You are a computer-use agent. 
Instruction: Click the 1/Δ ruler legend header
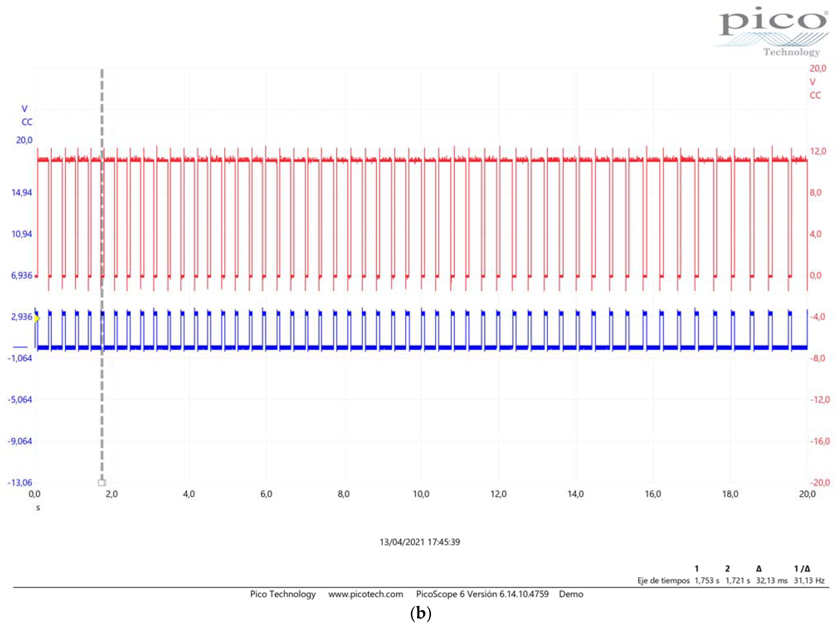pyautogui.click(x=802, y=569)
